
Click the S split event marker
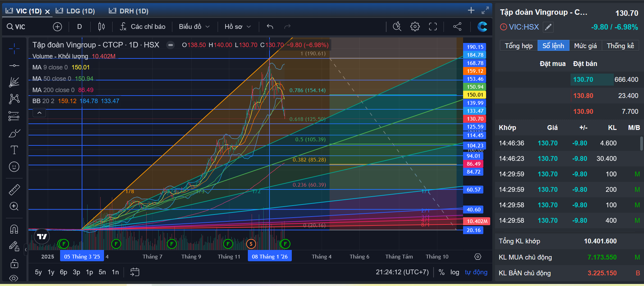click(251, 244)
